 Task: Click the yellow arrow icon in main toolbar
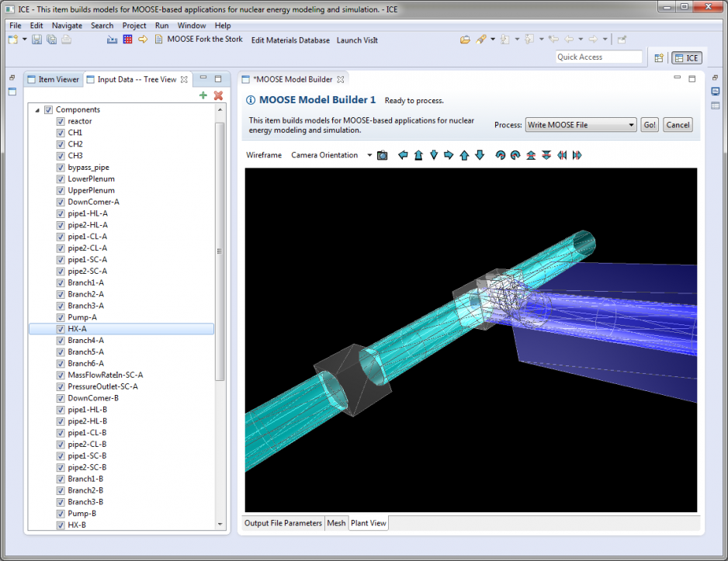coord(143,40)
